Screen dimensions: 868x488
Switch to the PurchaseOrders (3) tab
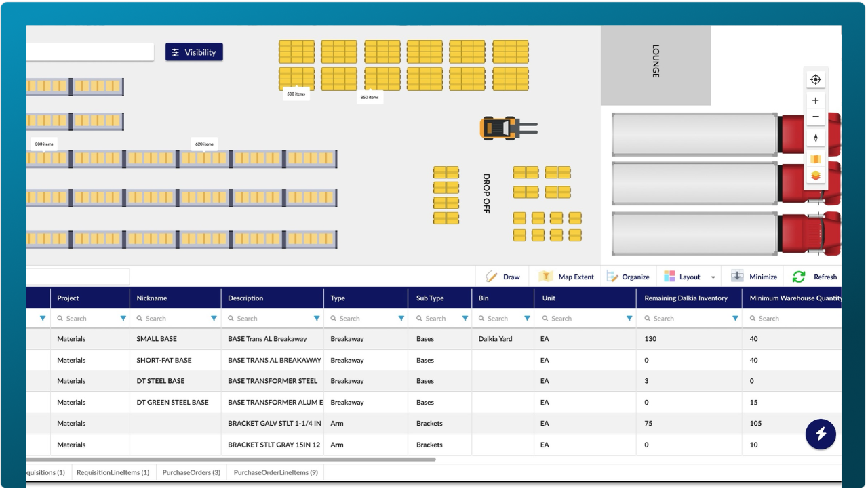pyautogui.click(x=191, y=472)
